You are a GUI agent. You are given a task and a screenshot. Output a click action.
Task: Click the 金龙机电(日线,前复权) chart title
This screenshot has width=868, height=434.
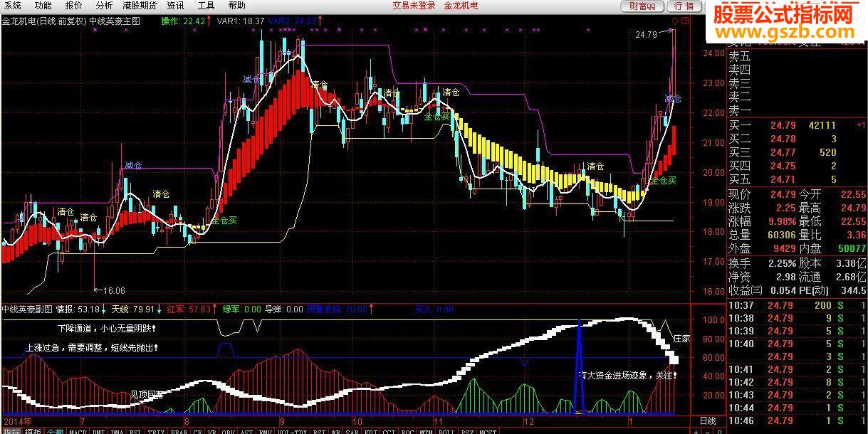[x=43, y=21]
